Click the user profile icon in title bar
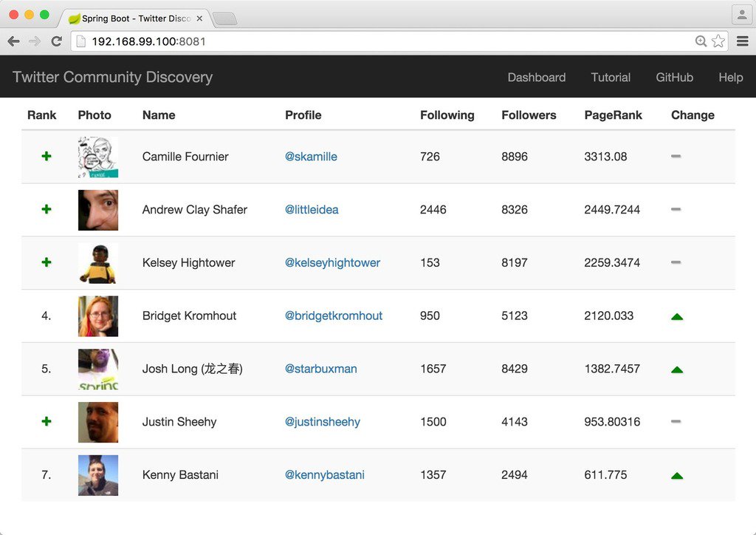 point(742,15)
